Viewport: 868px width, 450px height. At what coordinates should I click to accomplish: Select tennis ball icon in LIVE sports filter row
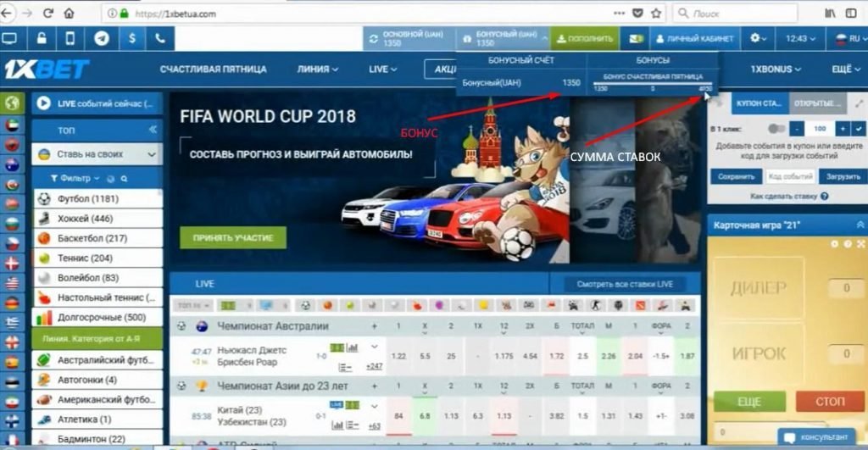(350, 305)
